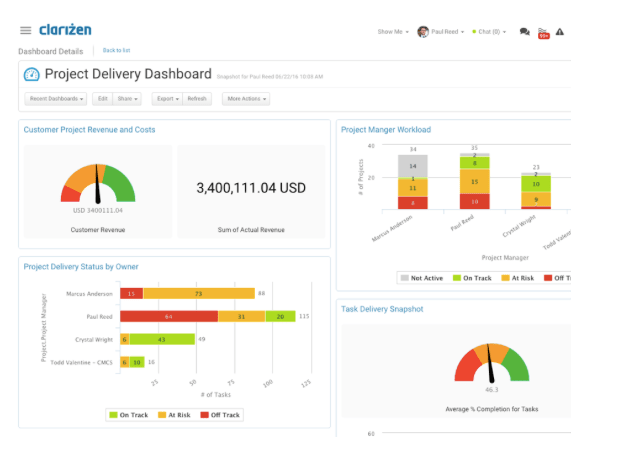Image resolution: width=624 pixels, height=469 pixels.
Task: Click the Dashboard Details breadcrumb text
Action: pos(51,51)
